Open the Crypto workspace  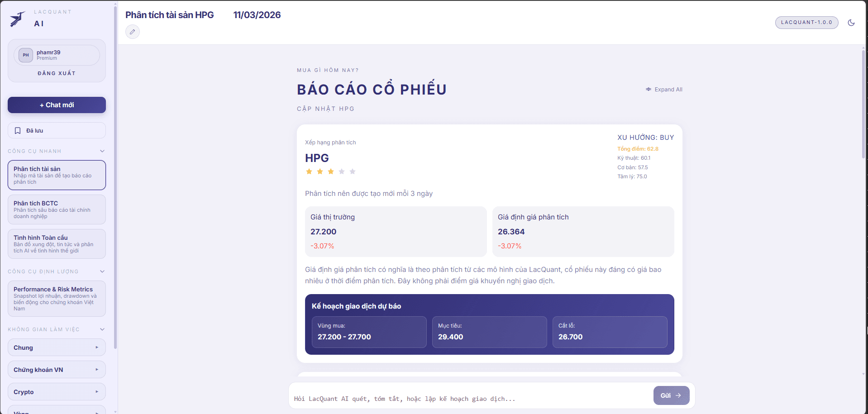pos(57,391)
